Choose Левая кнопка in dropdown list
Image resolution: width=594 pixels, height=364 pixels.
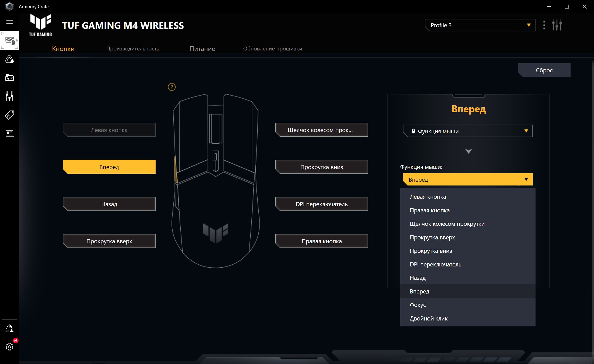pos(468,197)
